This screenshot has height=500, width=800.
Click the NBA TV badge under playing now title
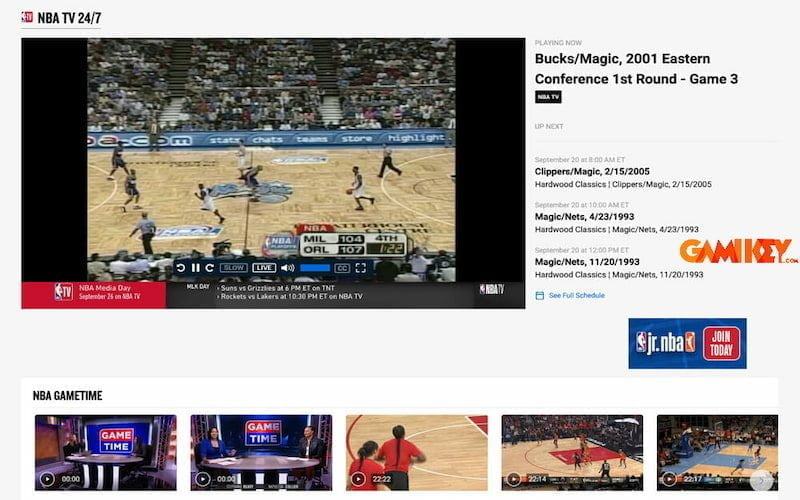coord(548,97)
